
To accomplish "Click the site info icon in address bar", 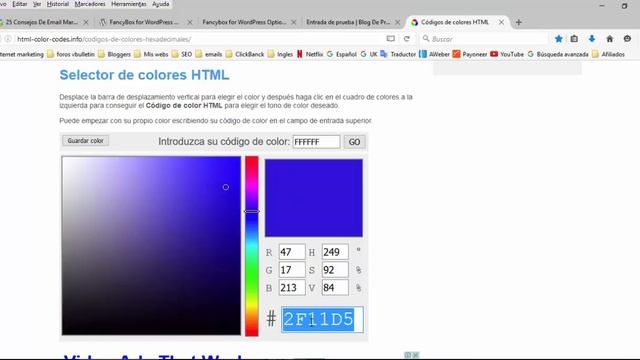I will pyautogui.click(x=8, y=39).
